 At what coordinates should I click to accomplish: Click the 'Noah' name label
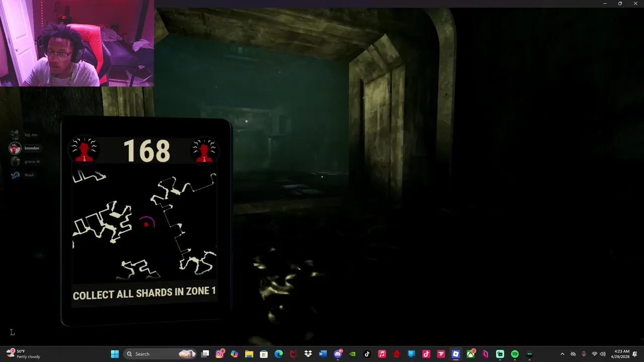[29, 175]
